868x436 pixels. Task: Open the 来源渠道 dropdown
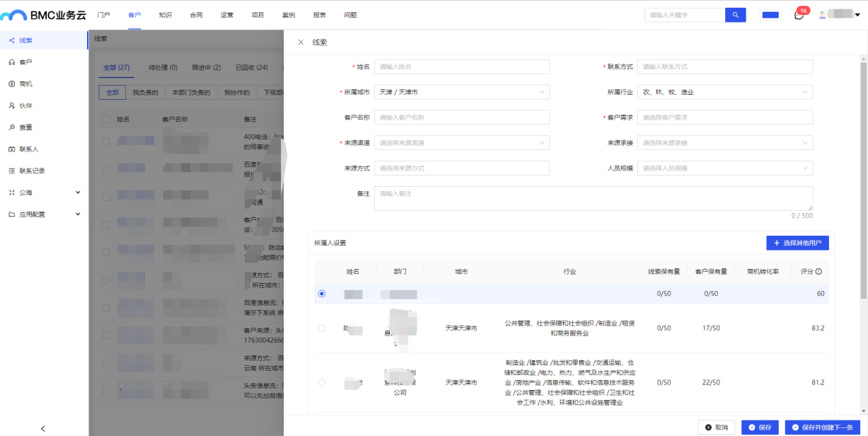point(462,143)
